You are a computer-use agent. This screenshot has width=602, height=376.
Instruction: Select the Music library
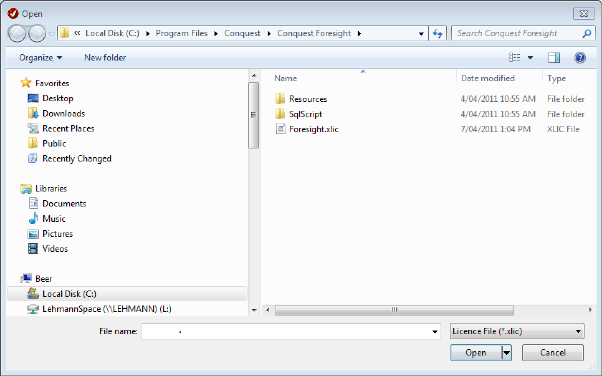(x=53, y=219)
